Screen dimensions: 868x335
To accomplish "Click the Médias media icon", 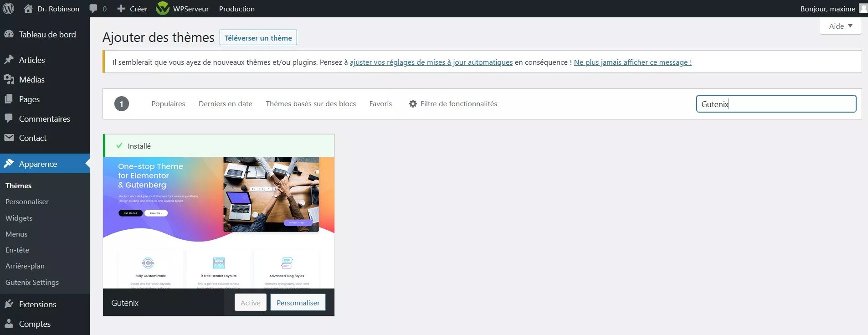I will (9, 79).
